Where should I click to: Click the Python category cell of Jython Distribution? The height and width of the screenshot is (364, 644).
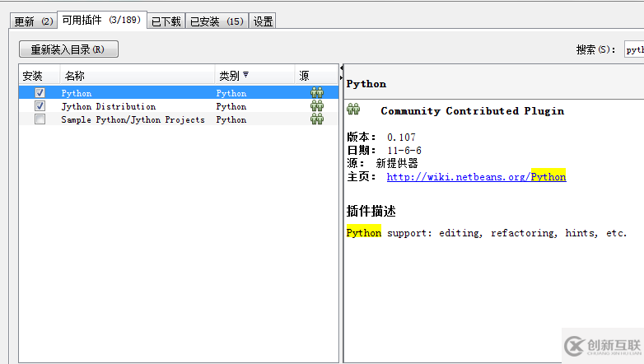[231, 106]
